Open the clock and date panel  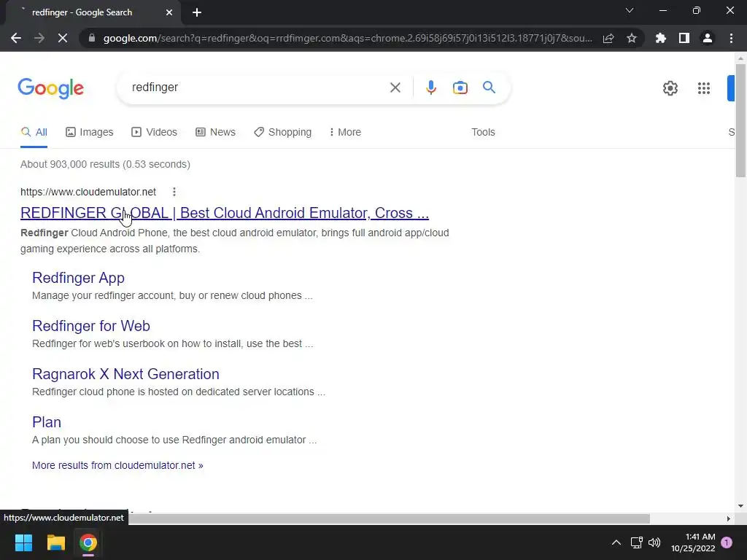[x=693, y=542]
